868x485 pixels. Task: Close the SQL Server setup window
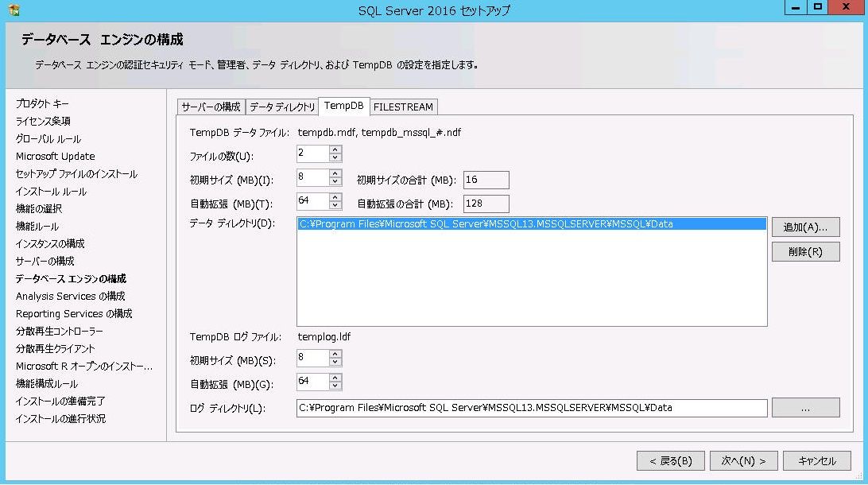coord(846,8)
